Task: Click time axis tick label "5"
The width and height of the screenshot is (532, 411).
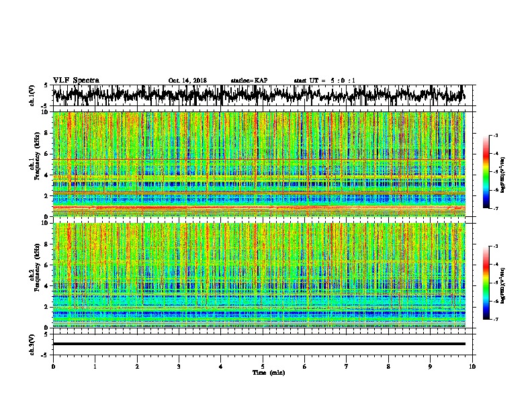Action: click(263, 367)
